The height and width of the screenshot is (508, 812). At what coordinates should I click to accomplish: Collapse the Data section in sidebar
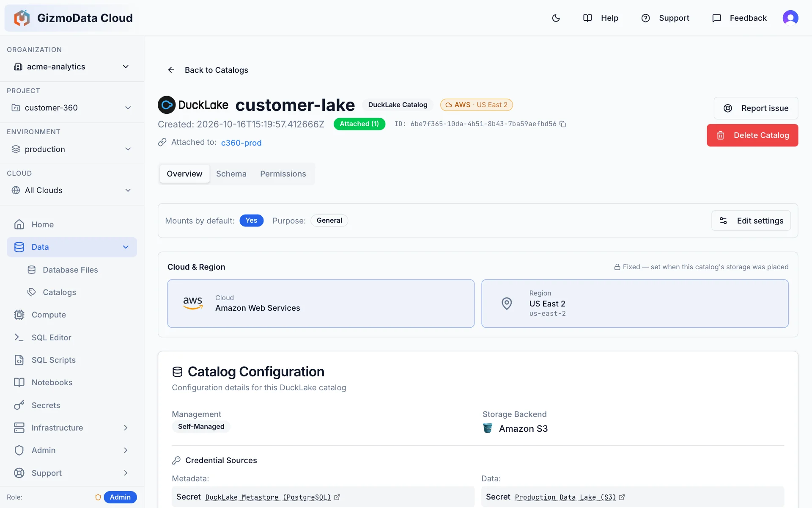(126, 247)
